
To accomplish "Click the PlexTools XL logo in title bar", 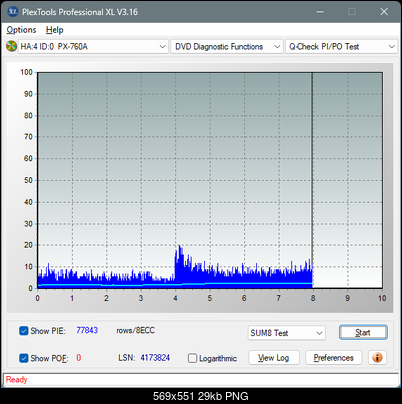I will pos(13,12).
